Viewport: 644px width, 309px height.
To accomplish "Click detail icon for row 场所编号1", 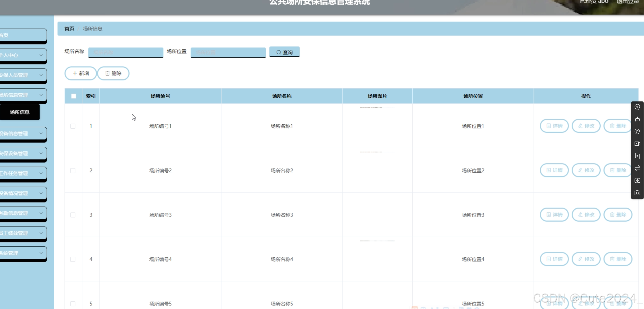I will coord(548,126).
